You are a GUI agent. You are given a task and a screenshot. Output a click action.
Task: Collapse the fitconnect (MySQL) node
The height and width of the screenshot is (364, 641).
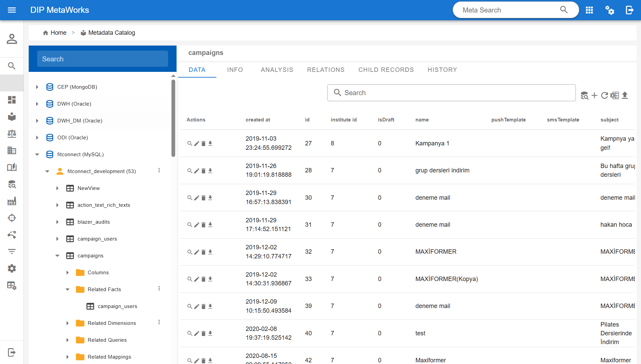point(37,155)
